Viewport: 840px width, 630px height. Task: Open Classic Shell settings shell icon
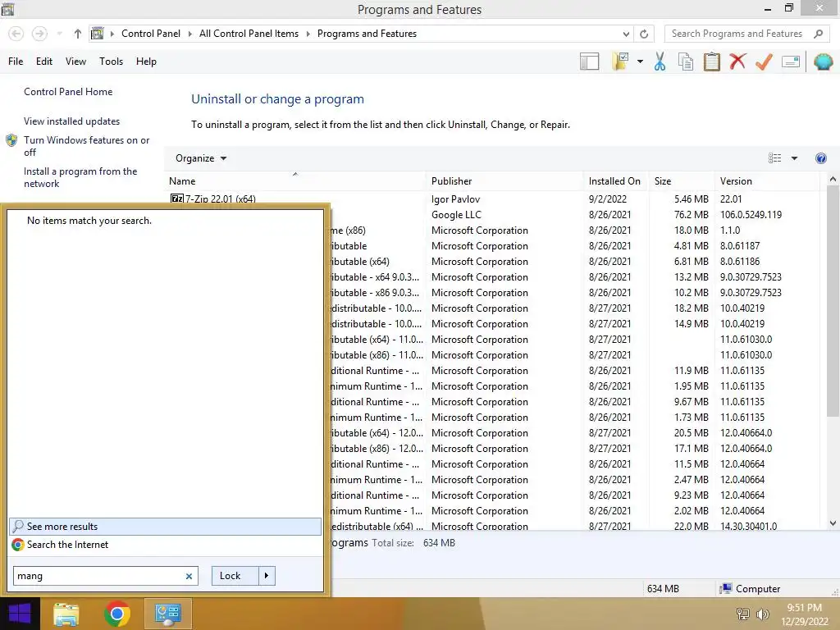tap(823, 62)
